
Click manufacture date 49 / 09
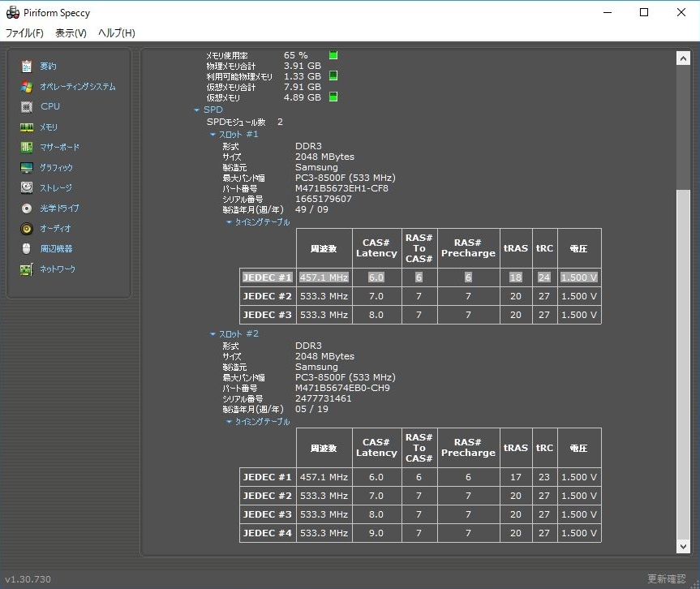311,209
